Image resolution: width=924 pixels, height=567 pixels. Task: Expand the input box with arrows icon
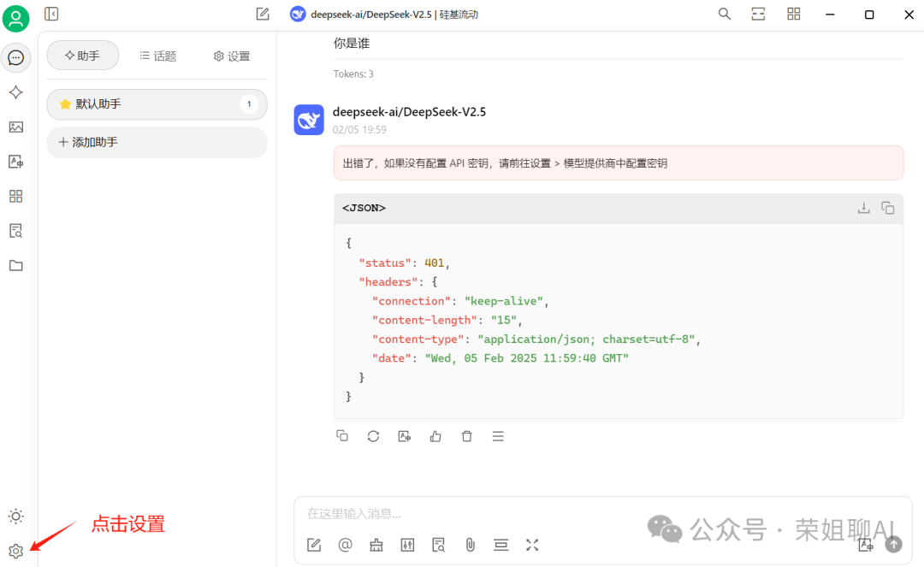tap(532, 546)
